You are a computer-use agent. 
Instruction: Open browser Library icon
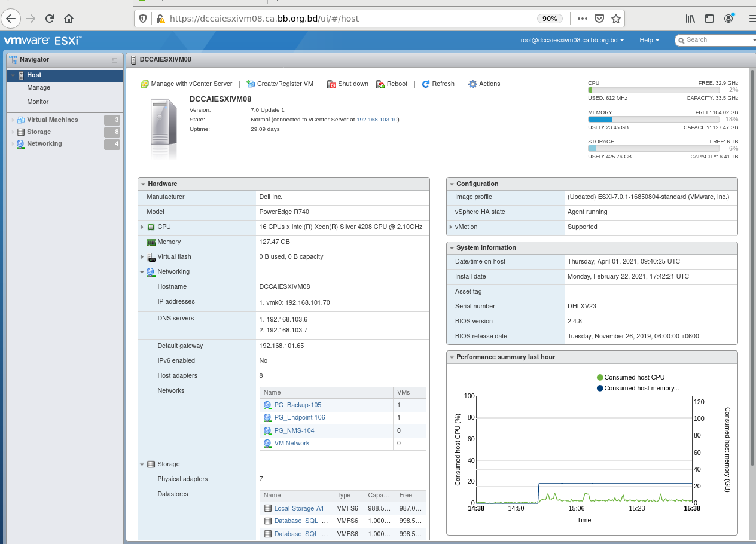(690, 19)
